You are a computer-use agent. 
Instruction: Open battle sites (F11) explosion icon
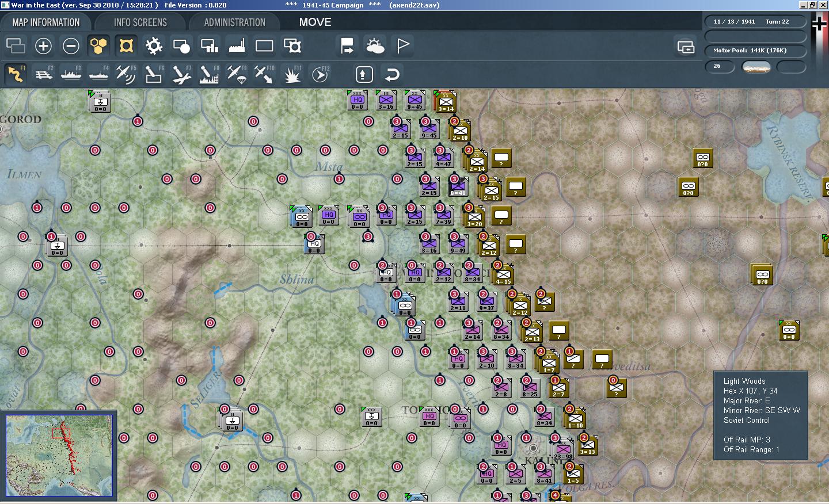(x=292, y=74)
